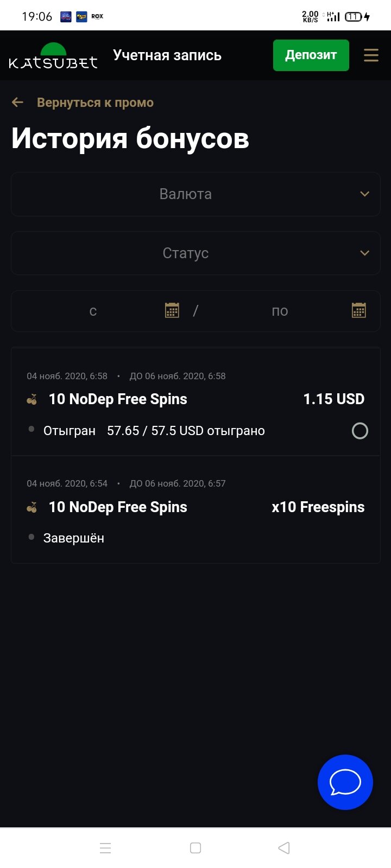Image resolution: width=391 pixels, height=868 pixels.
Task: Open the Учетная запись section
Action: (x=167, y=55)
